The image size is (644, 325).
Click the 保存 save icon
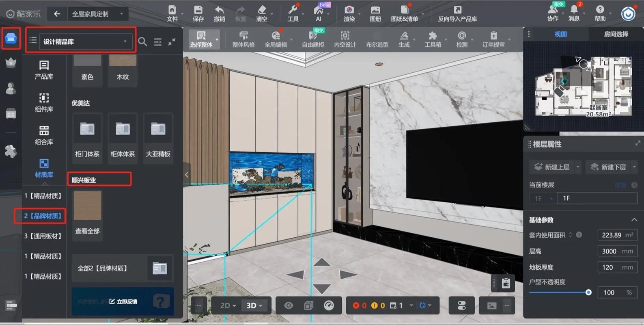198,10
